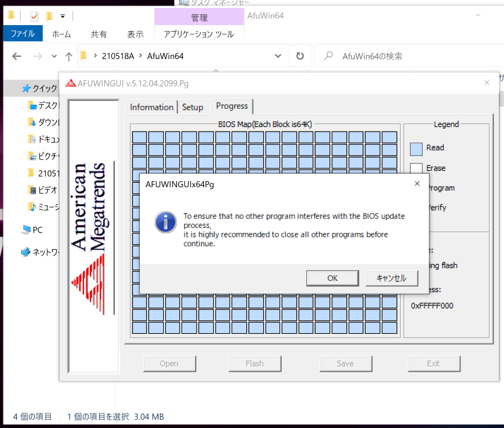504x428 pixels.
Task: Click the 管理 contextual tab header
Action: pos(199,17)
